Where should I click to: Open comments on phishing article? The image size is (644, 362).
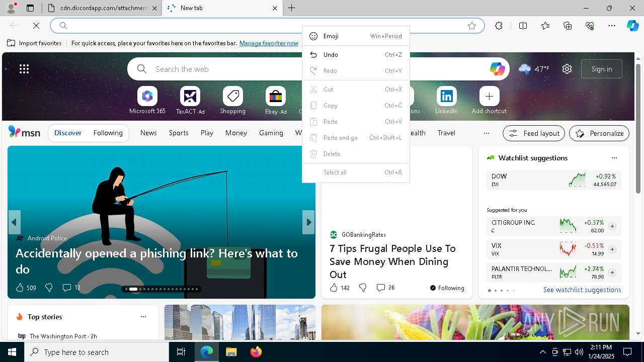(71, 288)
